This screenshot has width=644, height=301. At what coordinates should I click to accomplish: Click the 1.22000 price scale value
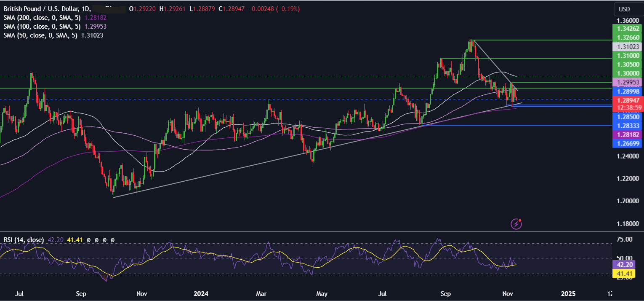628,179
